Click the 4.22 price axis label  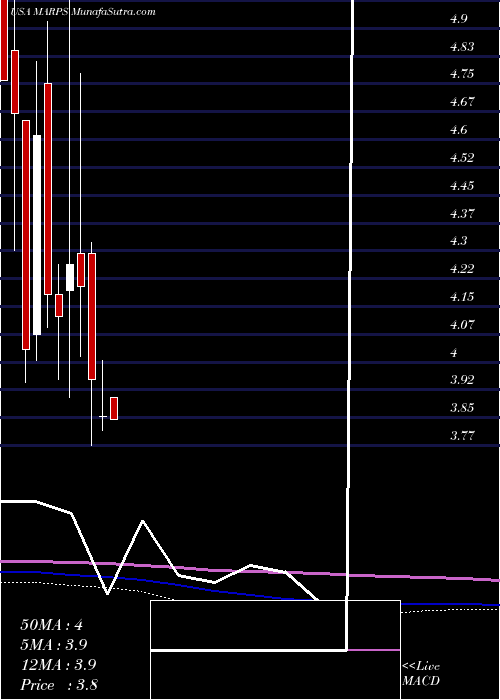coord(462,269)
